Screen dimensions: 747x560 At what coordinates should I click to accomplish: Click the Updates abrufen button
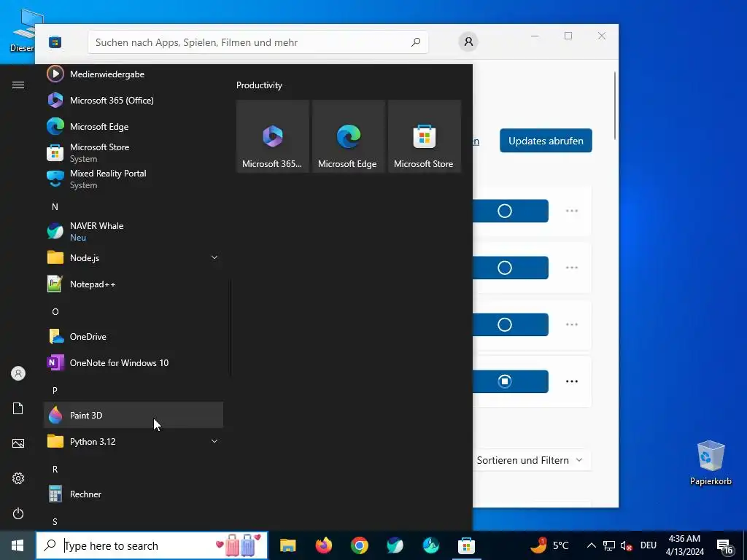click(x=546, y=141)
